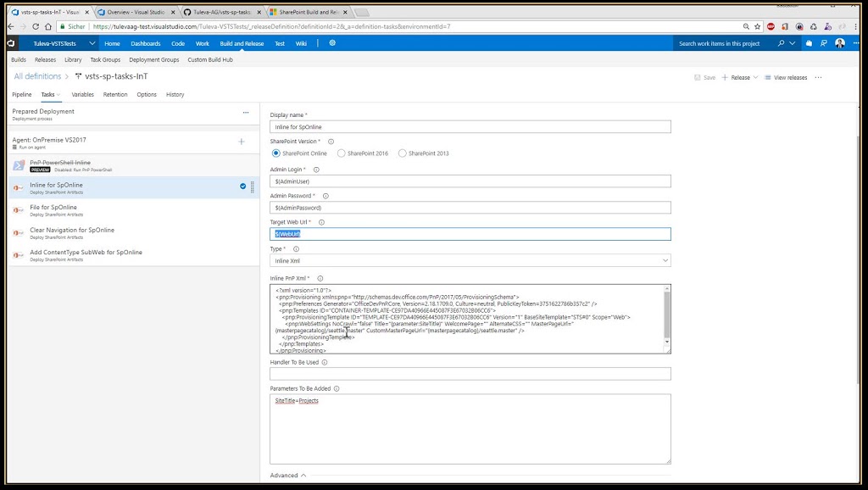This screenshot has height=490, width=868.
Task: Click the search magnifier in the work item search
Action: pos(781,43)
